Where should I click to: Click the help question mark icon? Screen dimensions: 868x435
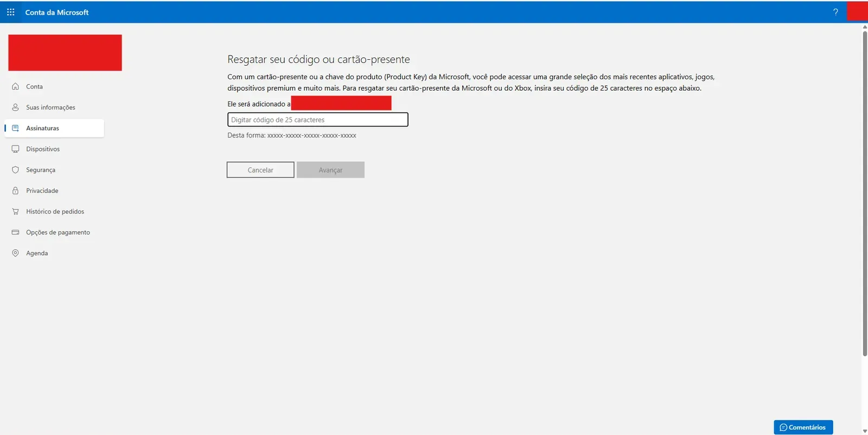[x=835, y=12]
